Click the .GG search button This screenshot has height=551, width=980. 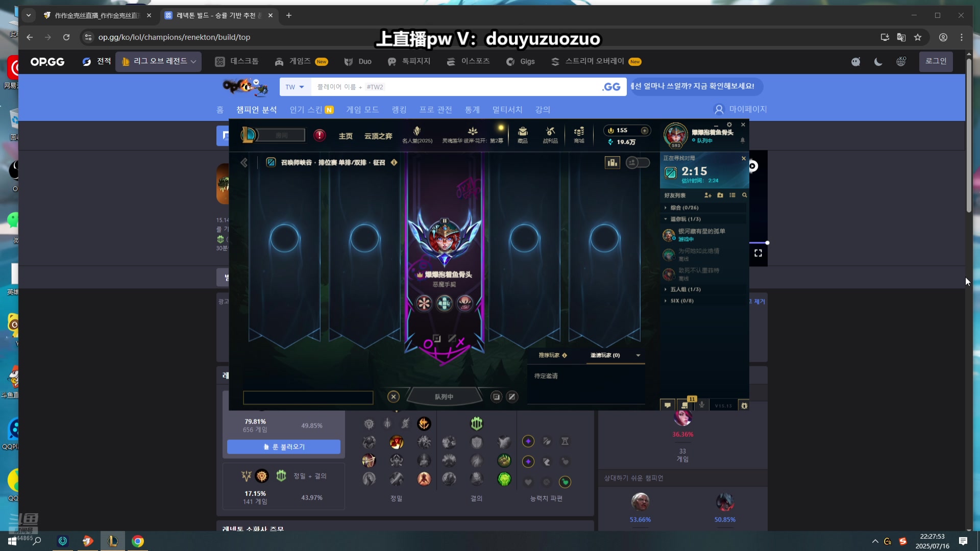tap(611, 87)
